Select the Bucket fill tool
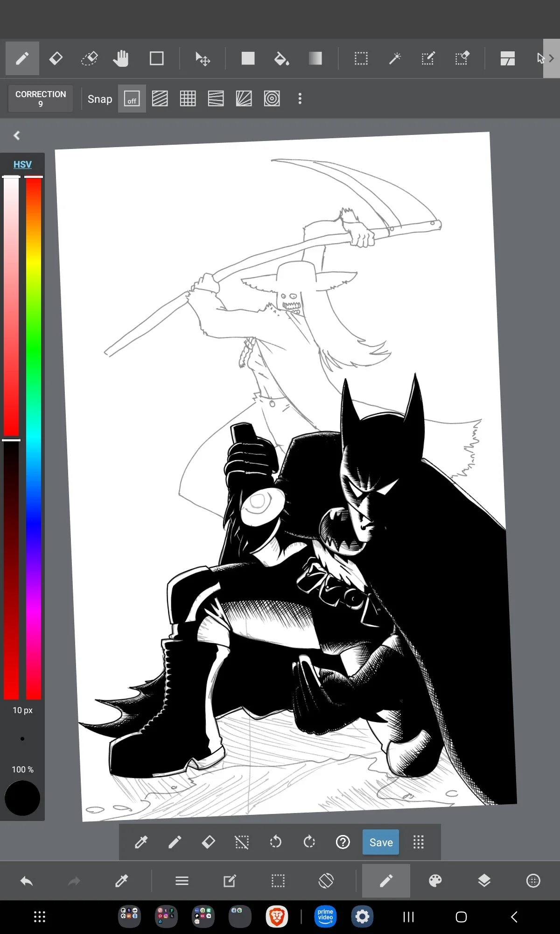 [281, 58]
